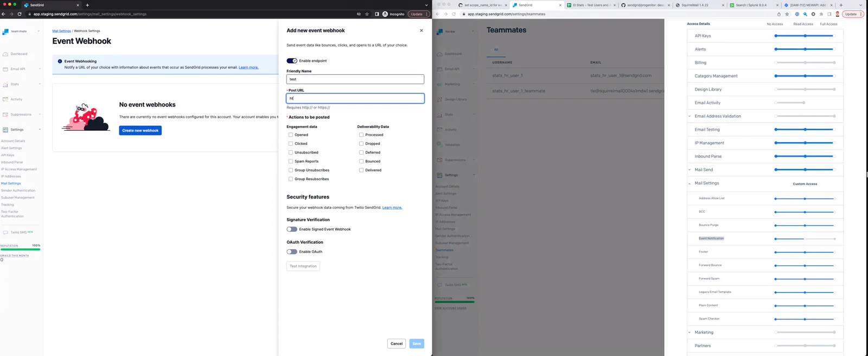Click profile avatar in right browser toolbar
The width and height of the screenshot is (868, 356).
(837, 14)
